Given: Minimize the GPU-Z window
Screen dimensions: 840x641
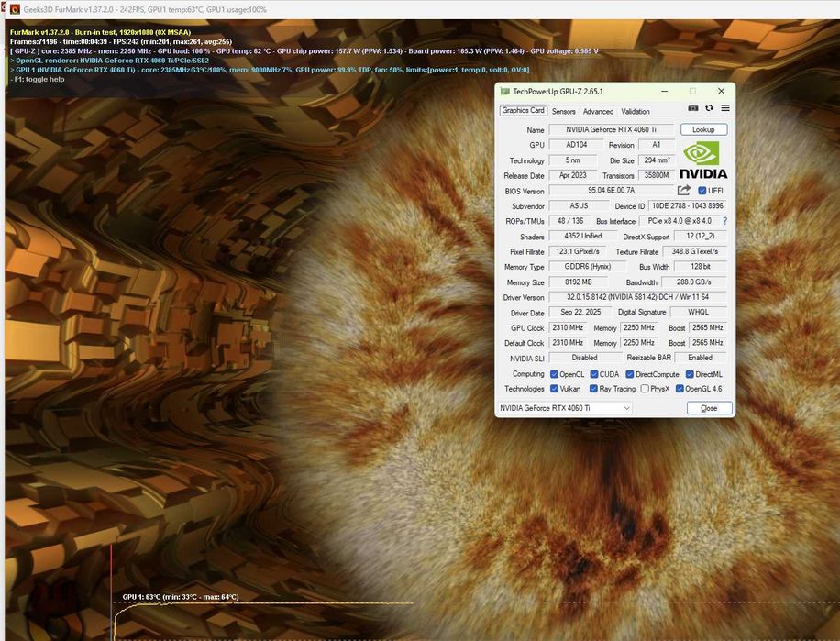Looking at the screenshot, I should [x=664, y=92].
